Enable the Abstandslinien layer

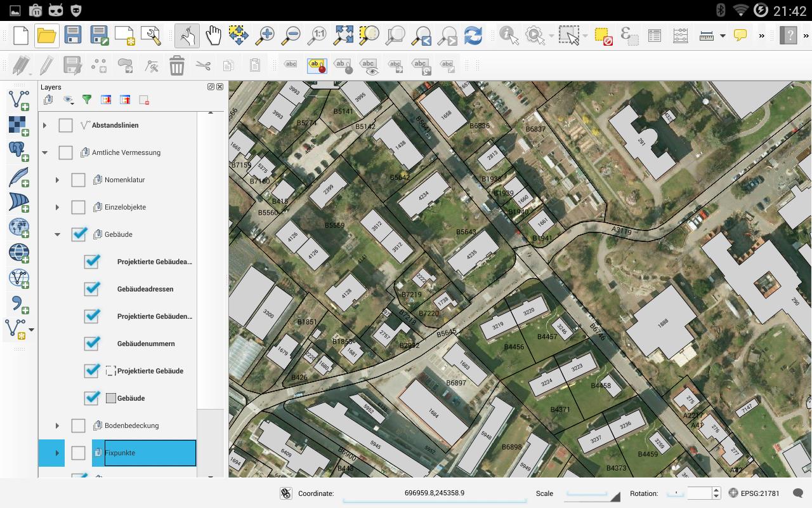65,125
